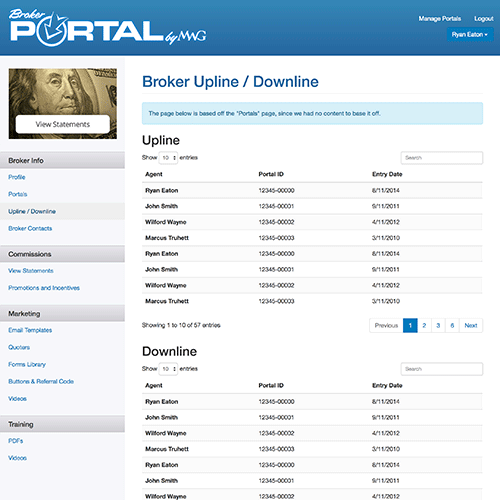Open PDFs link under Training
This screenshot has width=500, height=500.
(x=16, y=441)
